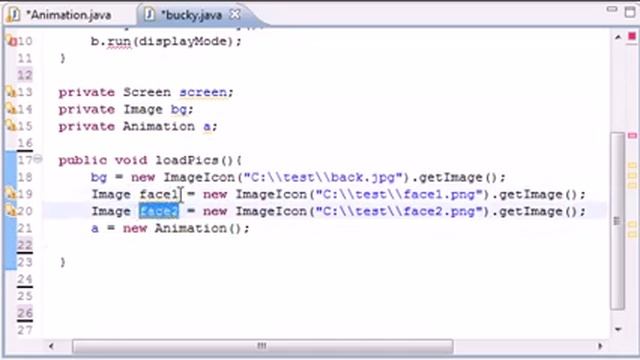The image size is (640, 360).
Task: Click "new Animation()" on line 21
Action: [182, 228]
